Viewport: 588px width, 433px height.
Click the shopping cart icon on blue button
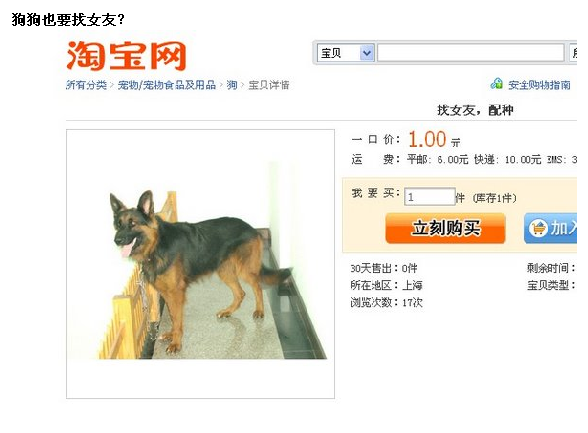[538, 228]
